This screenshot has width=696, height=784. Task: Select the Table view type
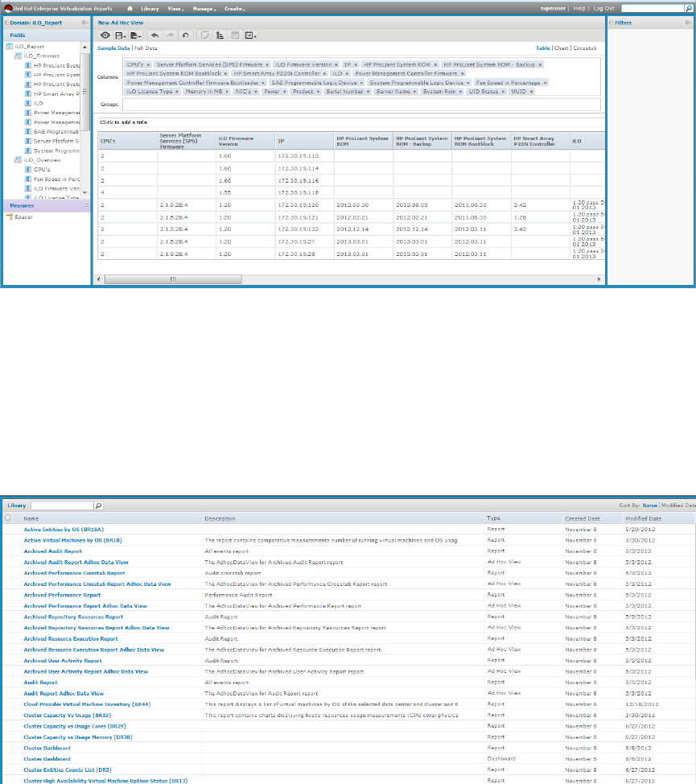click(x=543, y=48)
